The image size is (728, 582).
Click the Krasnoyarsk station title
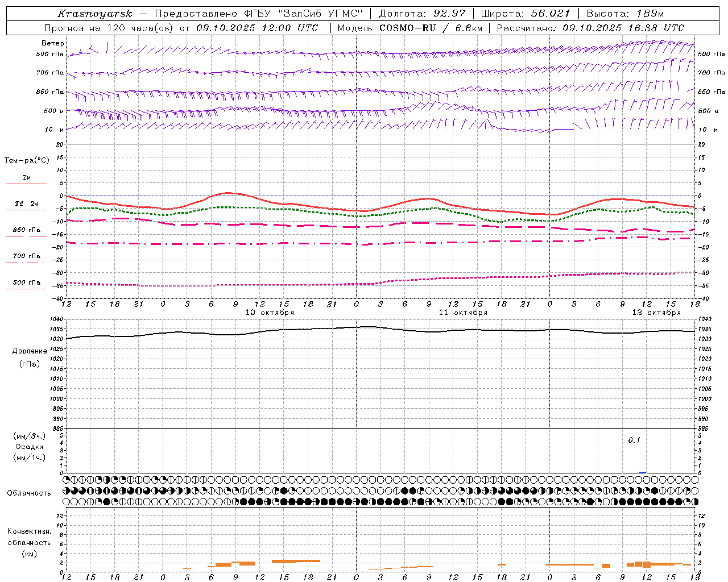click(95, 14)
